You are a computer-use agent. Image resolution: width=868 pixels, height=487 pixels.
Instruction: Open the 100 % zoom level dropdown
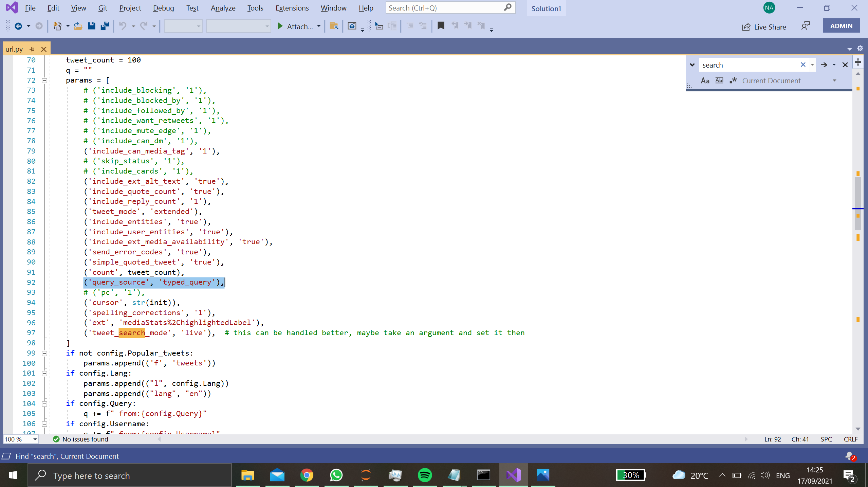tap(35, 439)
